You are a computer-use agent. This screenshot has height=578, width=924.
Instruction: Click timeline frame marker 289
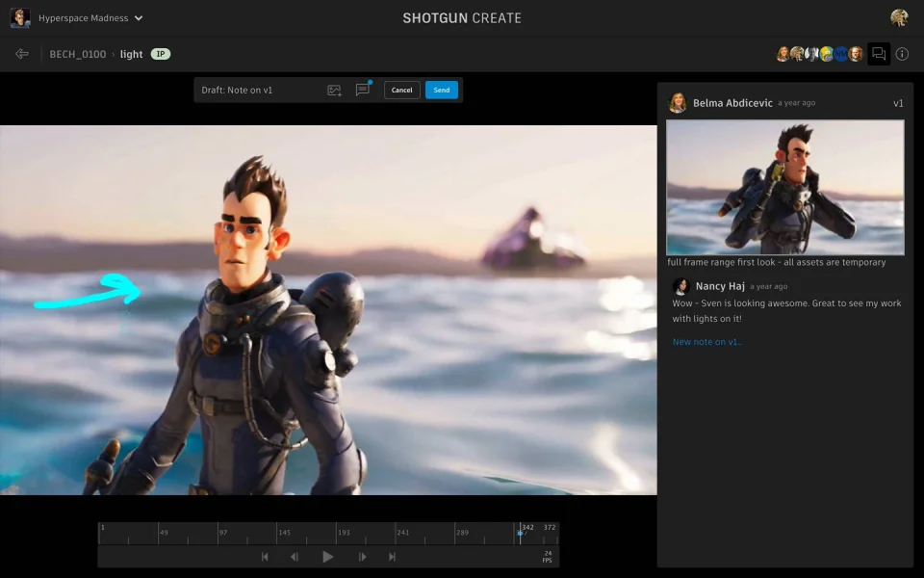pos(462,533)
